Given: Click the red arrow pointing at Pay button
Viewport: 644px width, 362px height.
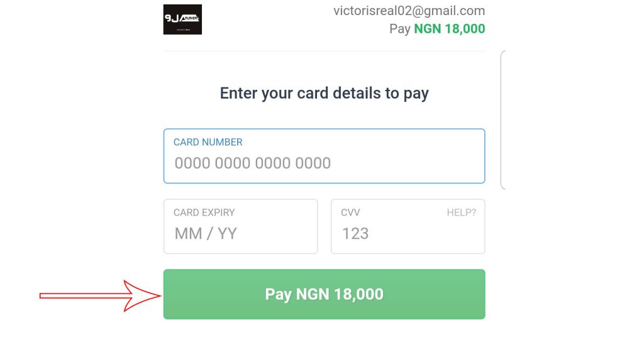Looking at the screenshot, I should 101,295.
